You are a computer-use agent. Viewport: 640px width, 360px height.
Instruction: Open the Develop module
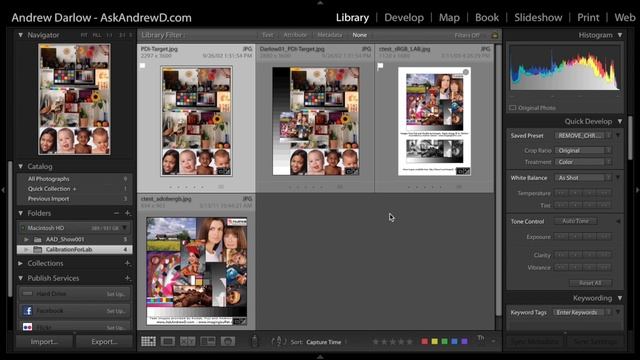click(404, 18)
